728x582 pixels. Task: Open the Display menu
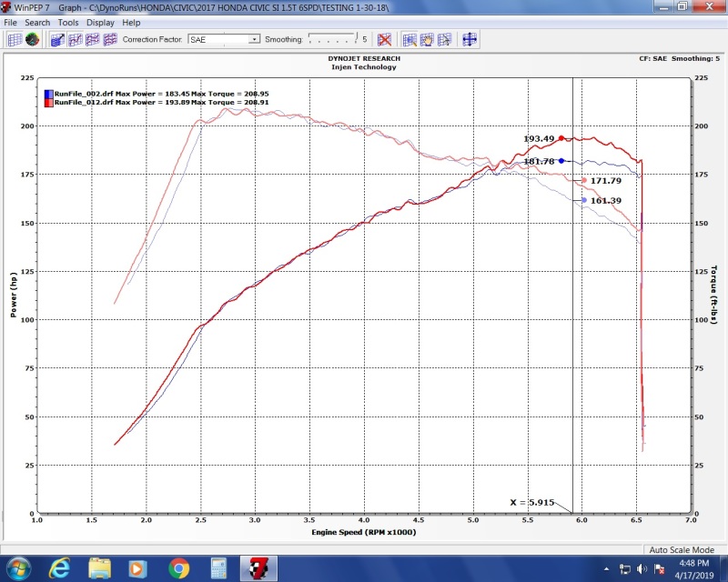tap(100, 22)
